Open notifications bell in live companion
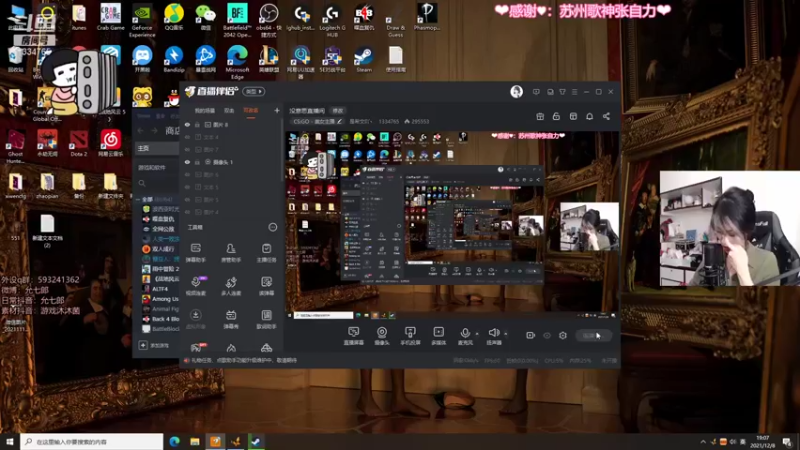This screenshot has width=800, height=450. click(589, 116)
